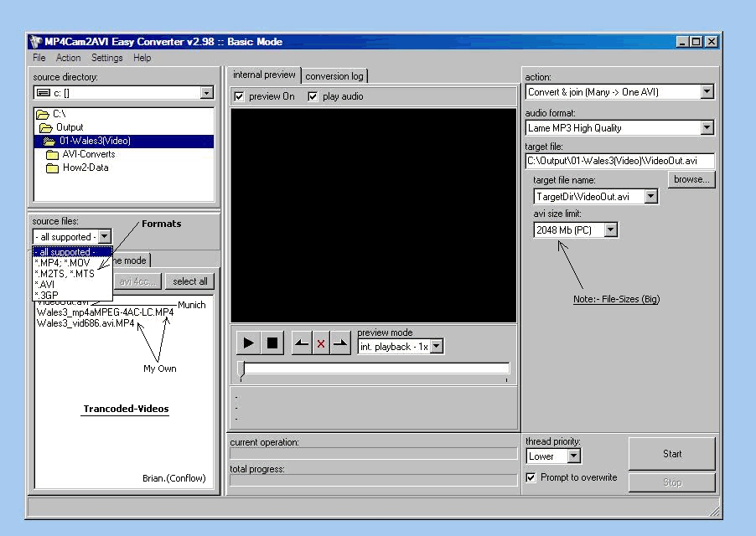Screen dimensions: 756x536
Task: Stop the preview playback
Action: click(x=272, y=343)
